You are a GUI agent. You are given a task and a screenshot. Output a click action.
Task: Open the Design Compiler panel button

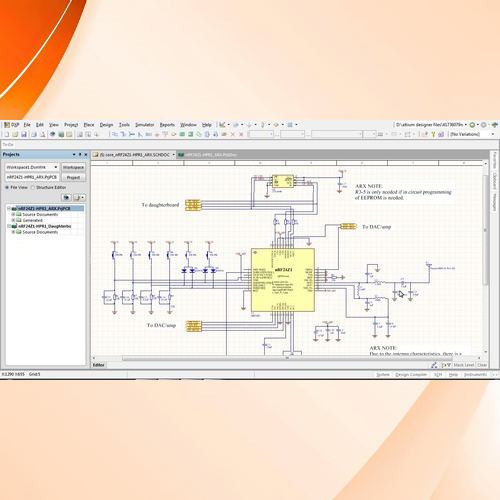click(411, 375)
